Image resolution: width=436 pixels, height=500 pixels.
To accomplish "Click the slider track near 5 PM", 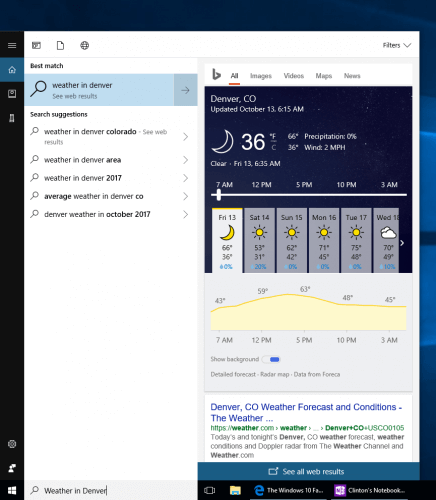I will tap(304, 195).
